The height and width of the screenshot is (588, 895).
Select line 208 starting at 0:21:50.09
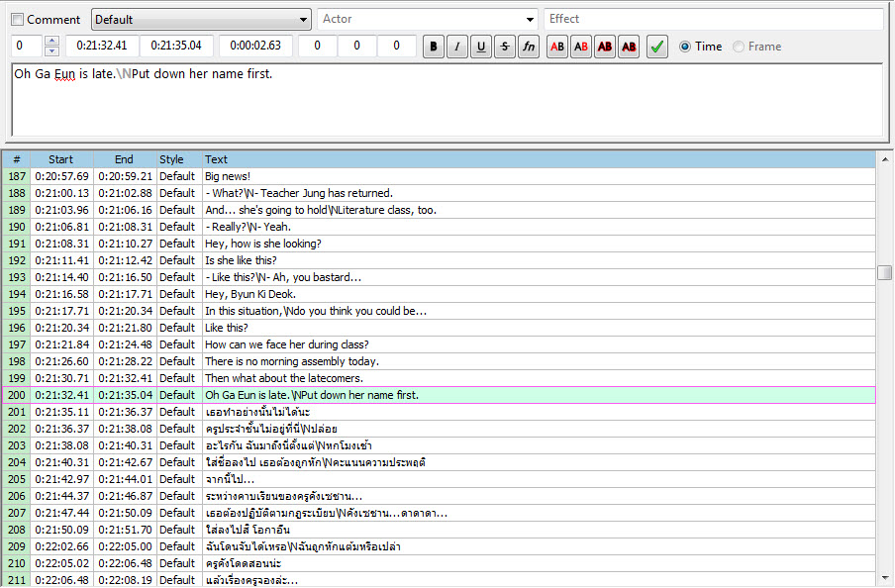tap(439, 530)
